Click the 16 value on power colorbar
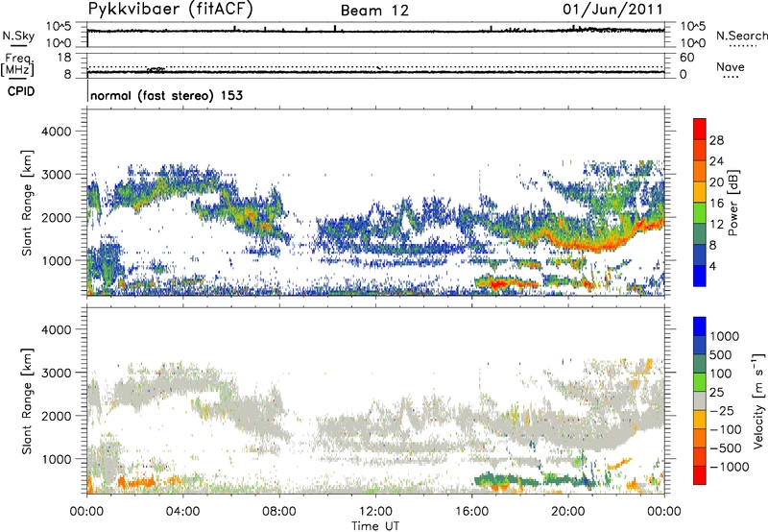The height and width of the screenshot is (532, 768). [716, 204]
